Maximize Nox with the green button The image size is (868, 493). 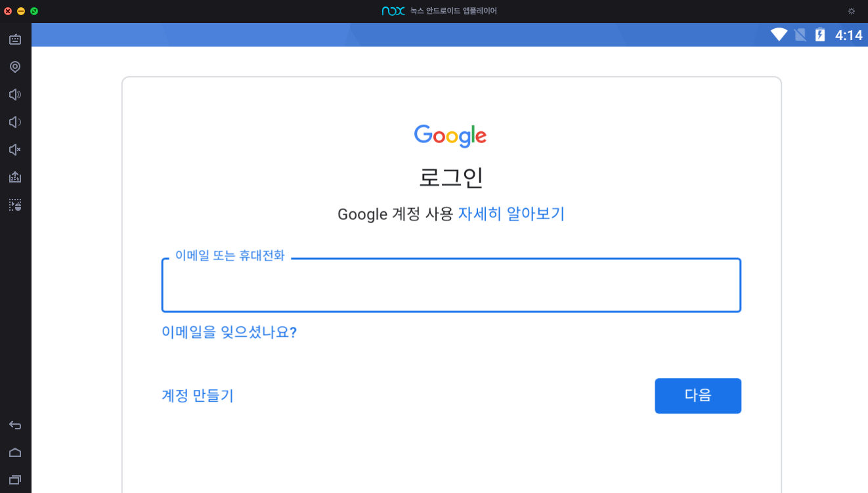(x=34, y=11)
